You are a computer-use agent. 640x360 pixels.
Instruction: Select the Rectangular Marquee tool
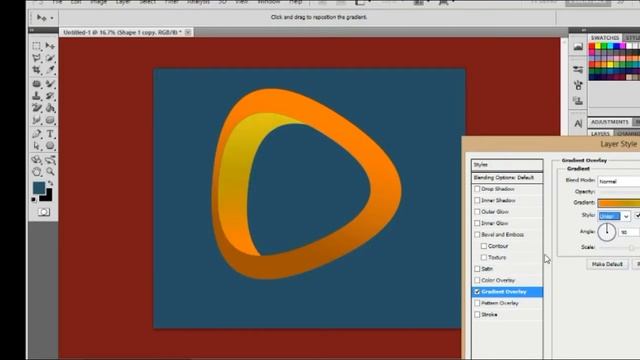(x=37, y=46)
